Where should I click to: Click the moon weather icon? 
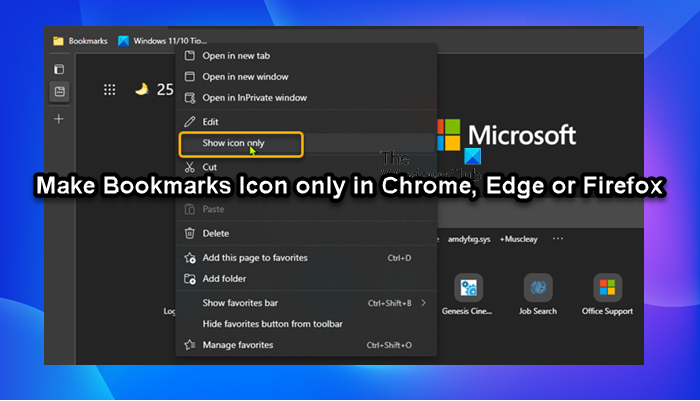click(142, 89)
